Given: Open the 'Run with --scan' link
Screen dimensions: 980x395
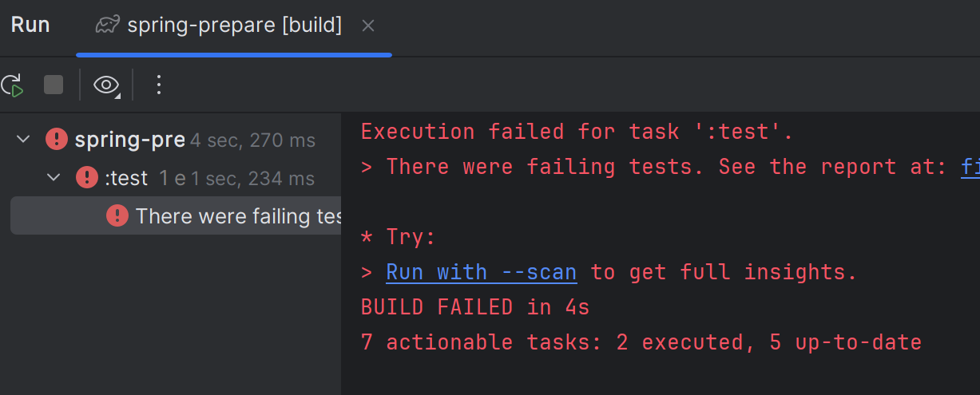Looking at the screenshot, I should coord(481,272).
